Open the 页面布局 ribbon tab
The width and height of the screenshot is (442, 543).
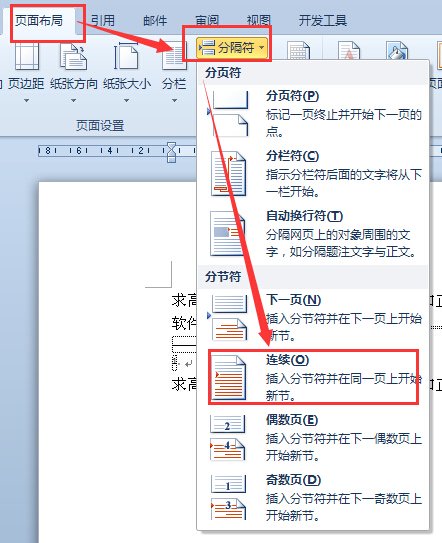[x=39, y=21]
